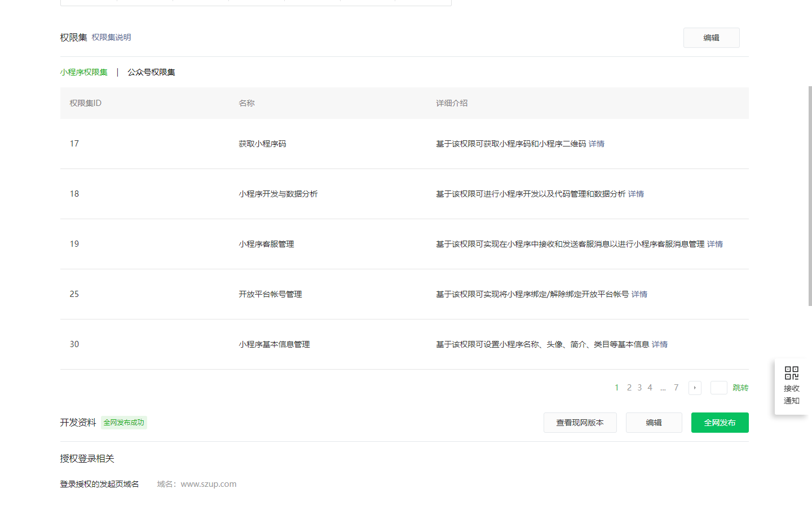Go to page 4 in pagination

[650, 388]
